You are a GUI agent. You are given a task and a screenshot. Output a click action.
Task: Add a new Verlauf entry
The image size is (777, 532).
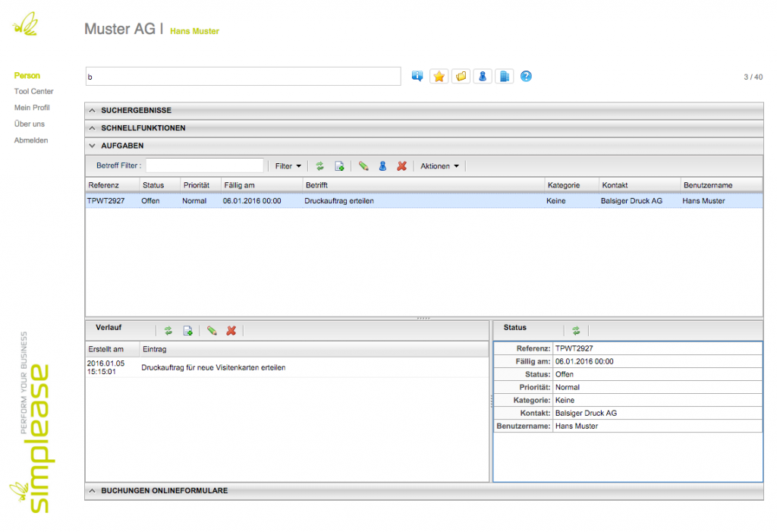[188, 331]
